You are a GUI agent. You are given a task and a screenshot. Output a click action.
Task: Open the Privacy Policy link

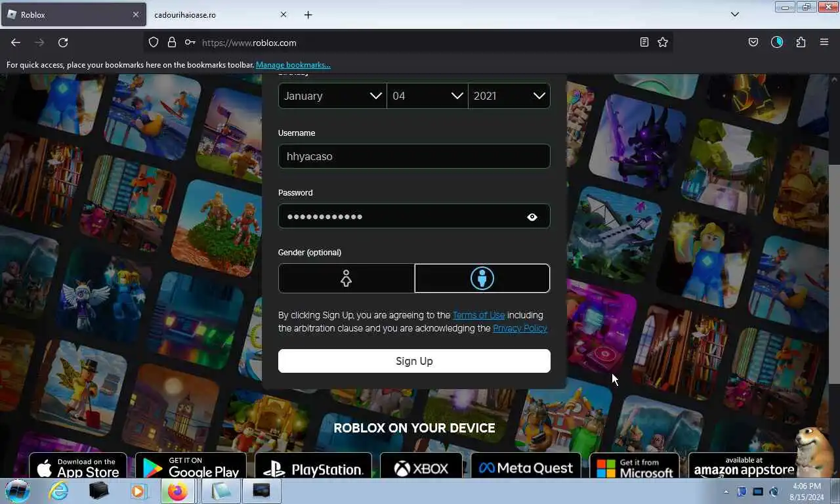[520, 328]
